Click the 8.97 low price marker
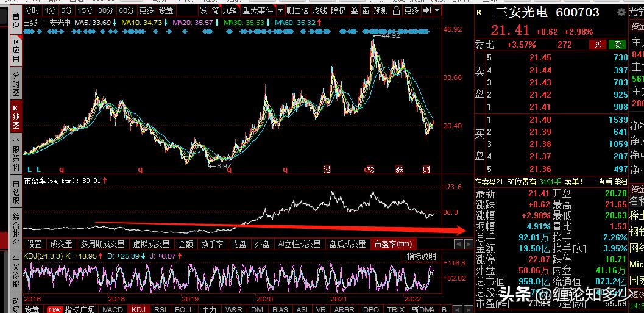 tap(224, 166)
